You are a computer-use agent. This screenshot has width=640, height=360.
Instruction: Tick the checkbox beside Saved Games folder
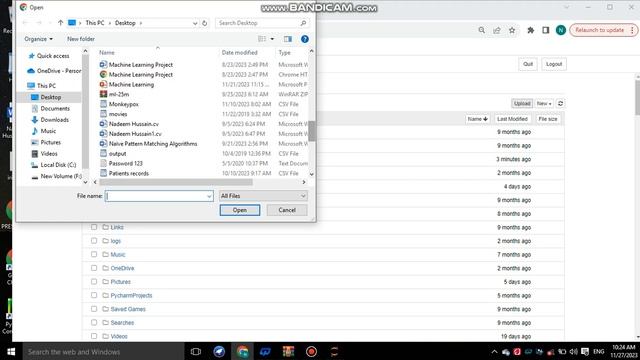tap(94, 309)
